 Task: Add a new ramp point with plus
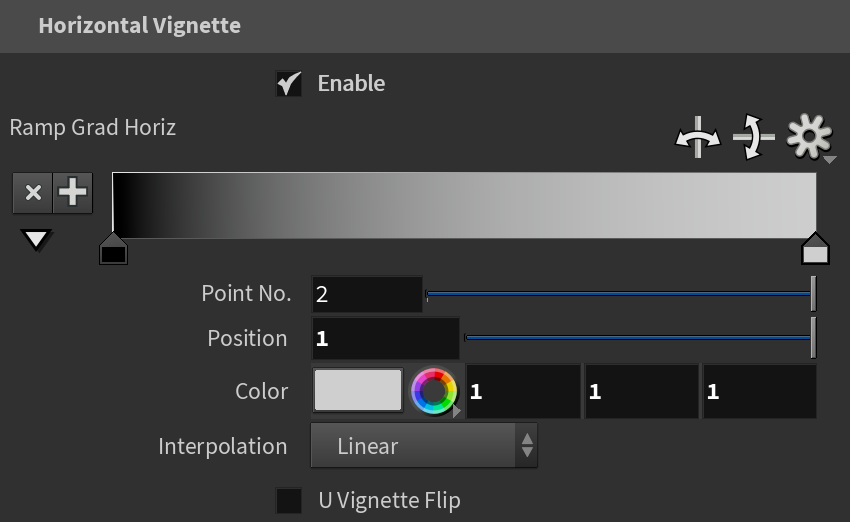pos(73,192)
